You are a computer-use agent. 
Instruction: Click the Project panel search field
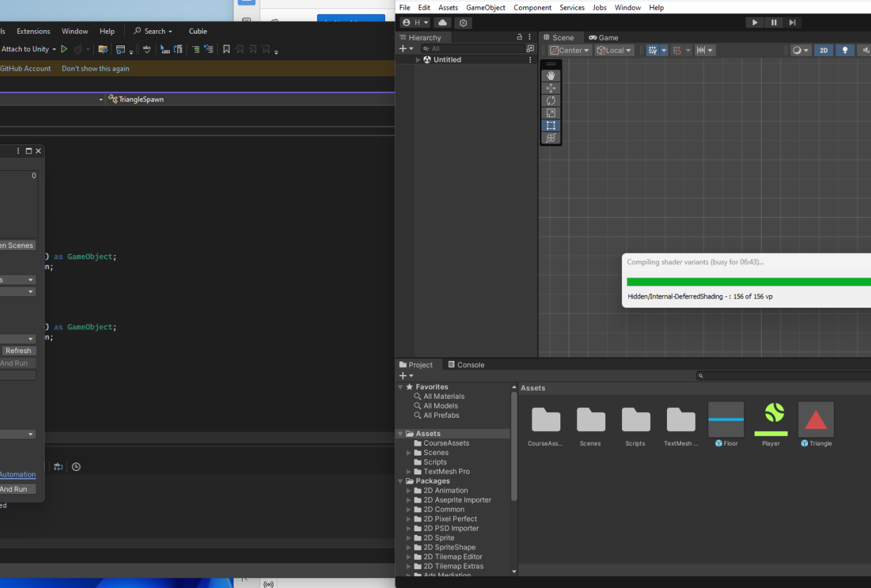pos(783,376)
